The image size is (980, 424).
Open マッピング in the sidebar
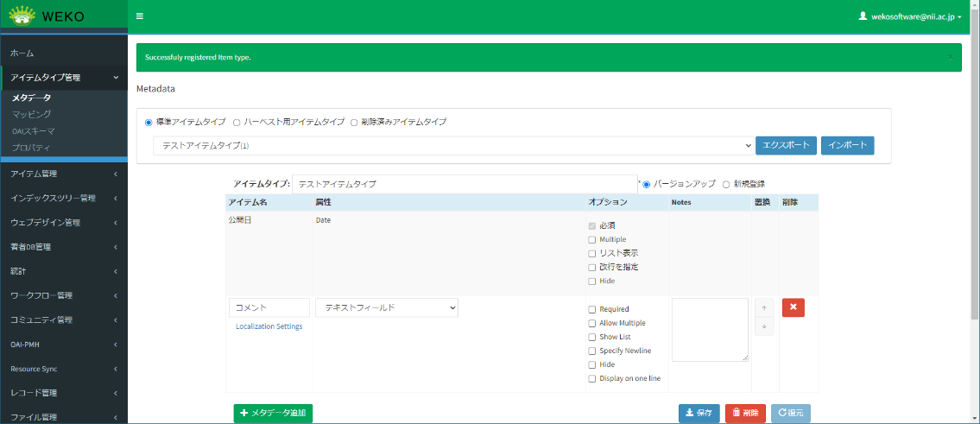pos(32,114)
